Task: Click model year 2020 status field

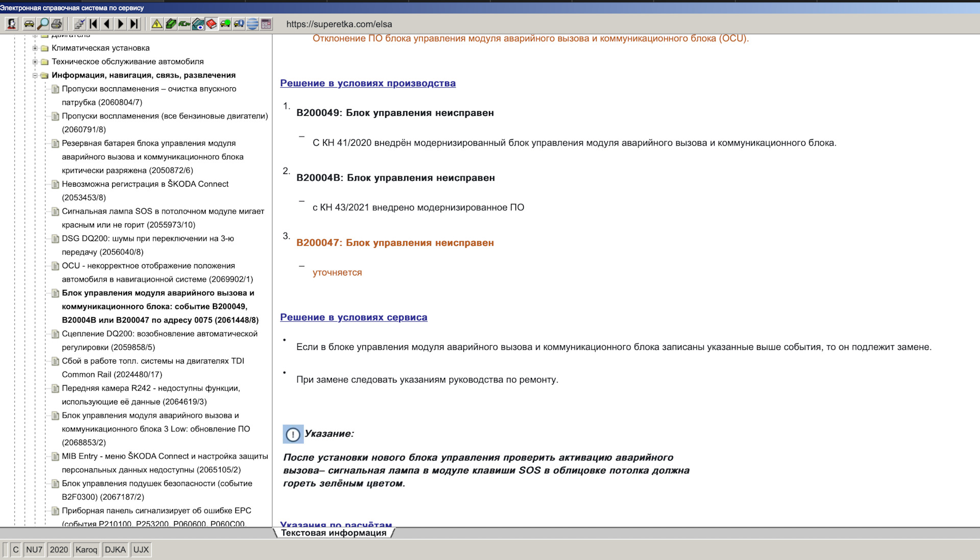Action: click(x=59, y=550)
